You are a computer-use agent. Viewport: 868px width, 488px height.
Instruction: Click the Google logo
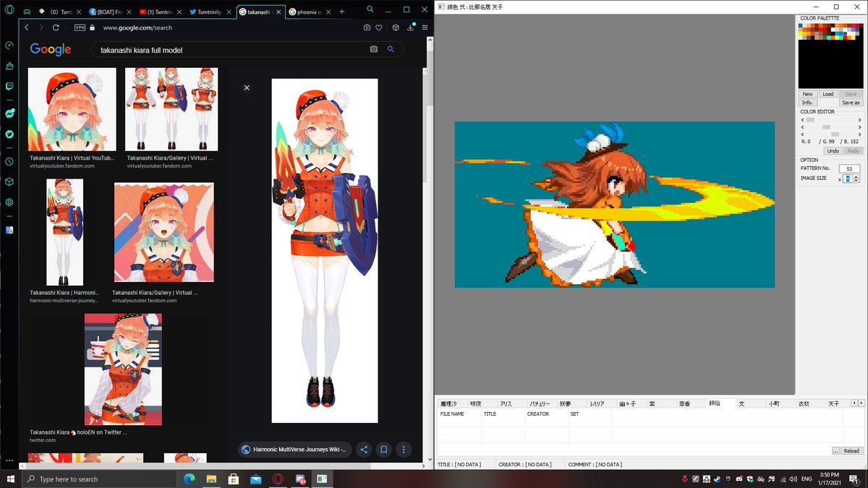[x=50, y=49]
